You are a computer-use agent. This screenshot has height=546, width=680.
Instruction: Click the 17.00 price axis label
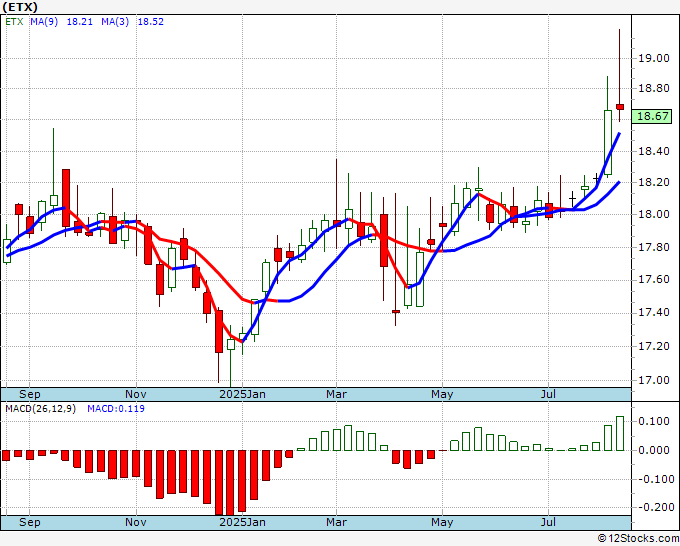pyautogui.click(x=654, y=380)
